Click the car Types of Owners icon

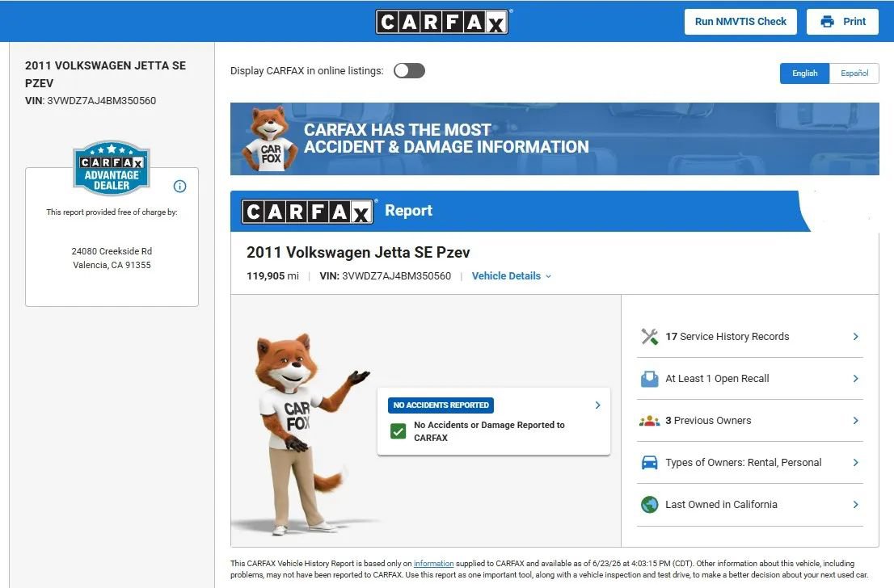[x=649, y=463]
